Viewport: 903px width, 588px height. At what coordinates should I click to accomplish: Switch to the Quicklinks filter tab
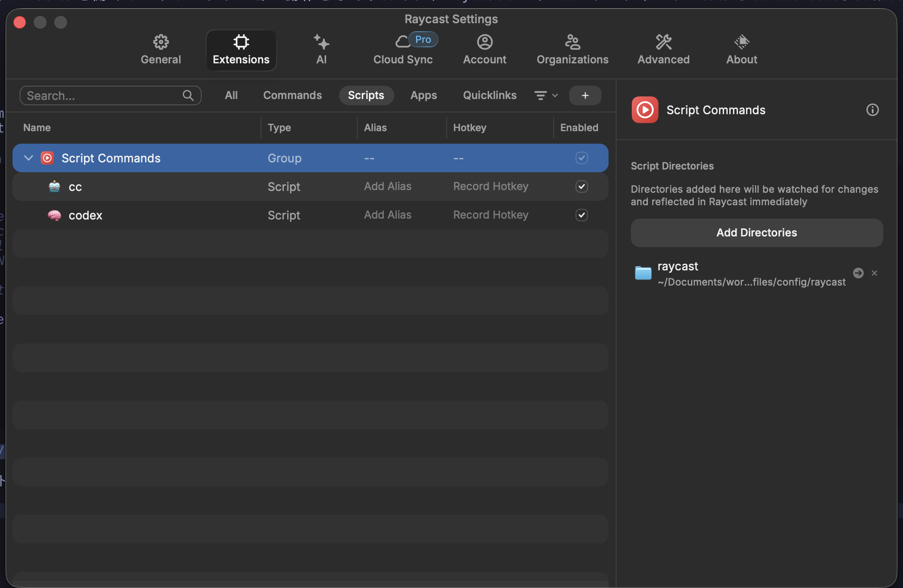point(489,95)
